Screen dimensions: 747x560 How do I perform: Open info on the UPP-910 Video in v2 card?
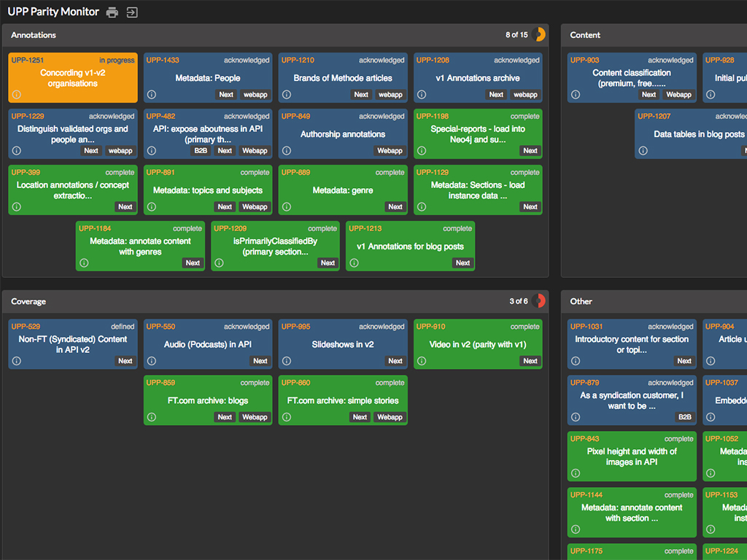pos(422,360)
